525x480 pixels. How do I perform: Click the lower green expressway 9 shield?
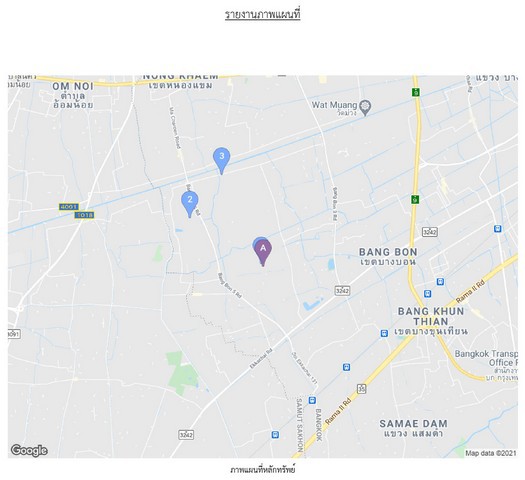click(416, 199)
